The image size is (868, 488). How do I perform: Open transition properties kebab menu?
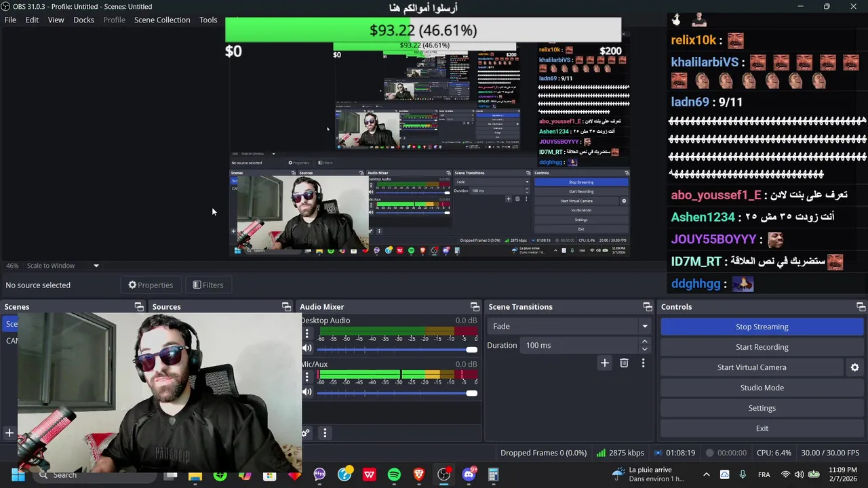[643, 363]
